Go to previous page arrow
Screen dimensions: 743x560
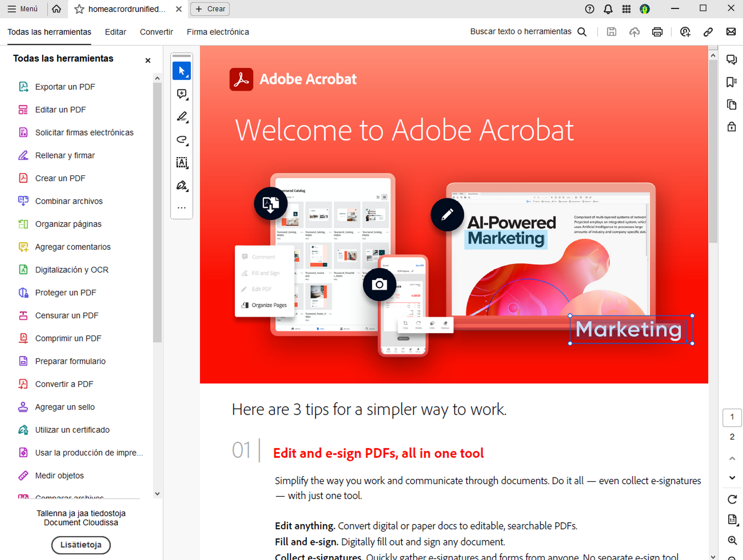pyautogui.click(x=732, y=458)
